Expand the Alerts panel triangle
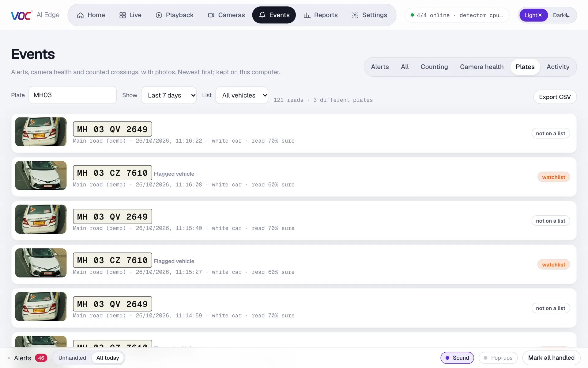This screenshot has height=368, width=588. 9,358
